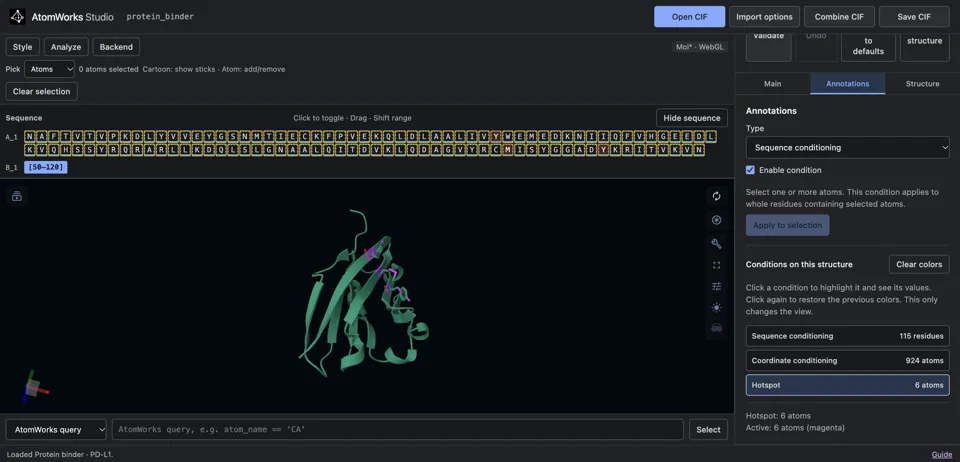Click the A_1 chain label
The width and height of the screenshot is (960, 462).
[12, 137]
